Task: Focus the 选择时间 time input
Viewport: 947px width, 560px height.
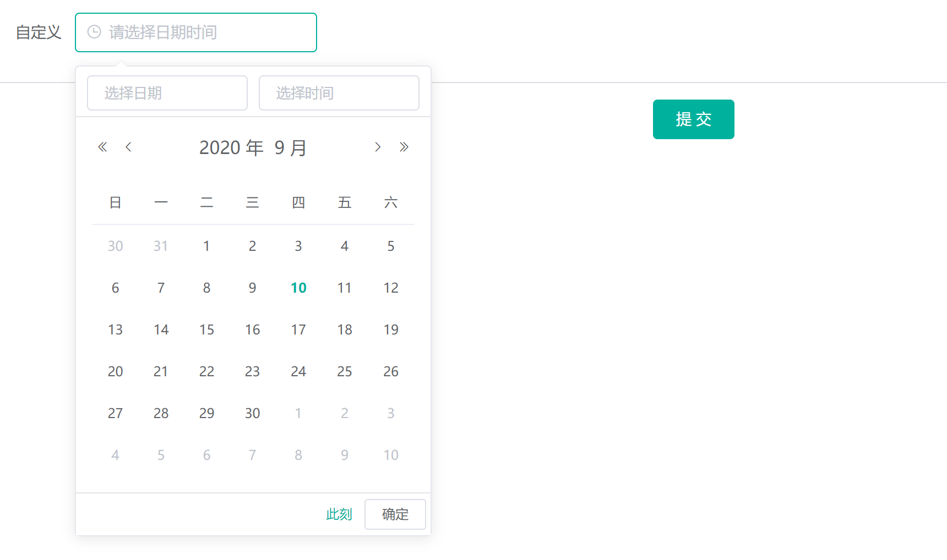Action: 339,93
